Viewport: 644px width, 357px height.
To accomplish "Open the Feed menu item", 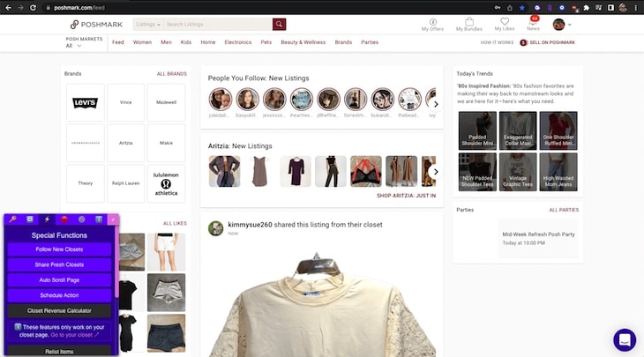I will [x=118, y=42].
